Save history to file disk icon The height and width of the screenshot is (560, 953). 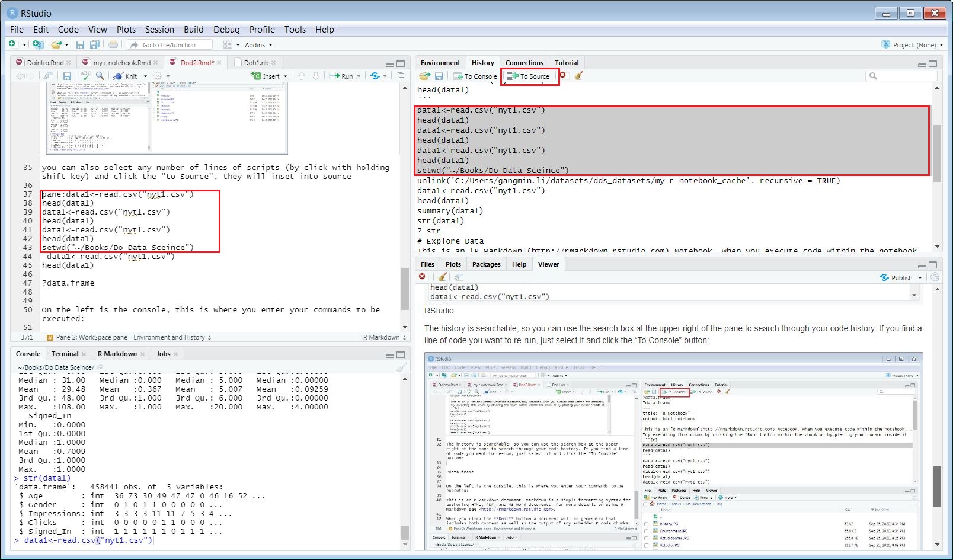pos(439,76)
